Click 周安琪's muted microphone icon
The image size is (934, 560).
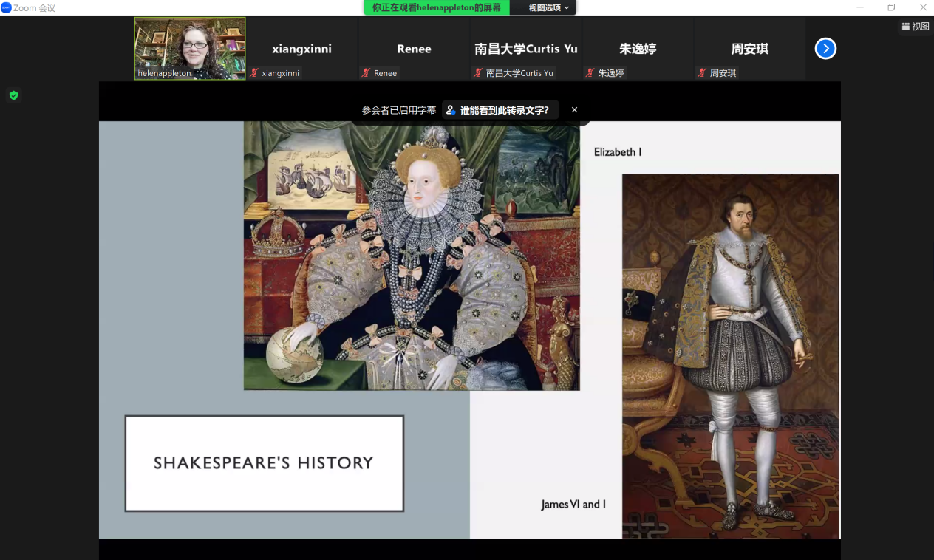click(x=702, y=73)
